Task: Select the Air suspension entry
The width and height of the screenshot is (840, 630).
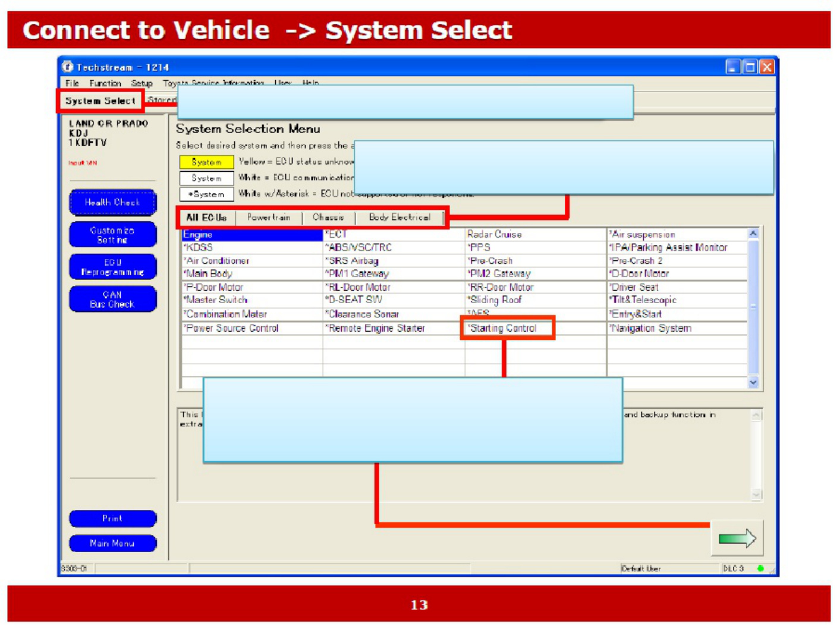Action: (677, 235)
